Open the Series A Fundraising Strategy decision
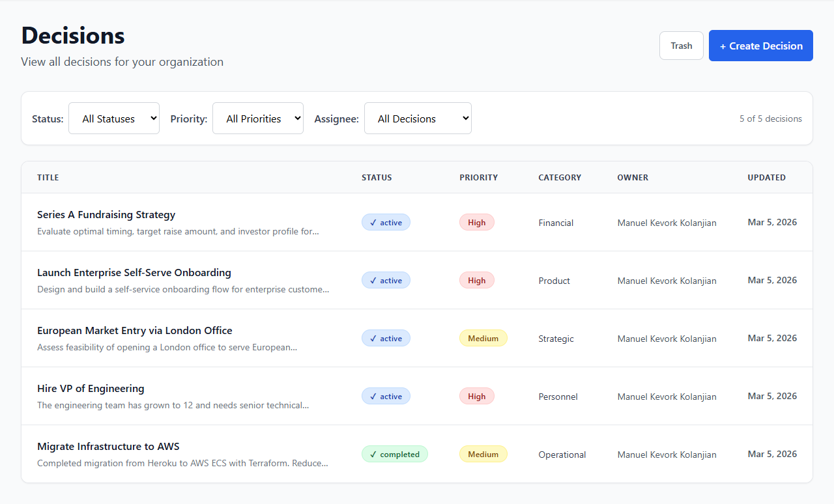The width and height of the screenshot is (834, 504). coord(106,214)
